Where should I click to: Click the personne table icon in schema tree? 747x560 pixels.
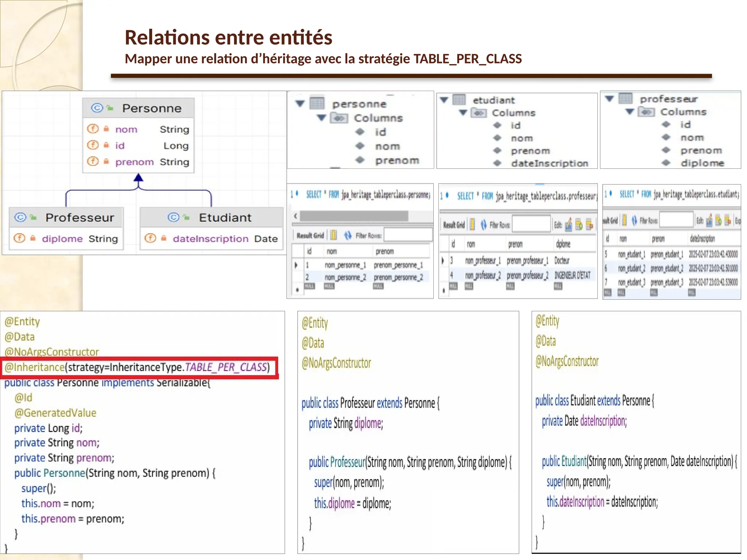(x=317, y=104)
